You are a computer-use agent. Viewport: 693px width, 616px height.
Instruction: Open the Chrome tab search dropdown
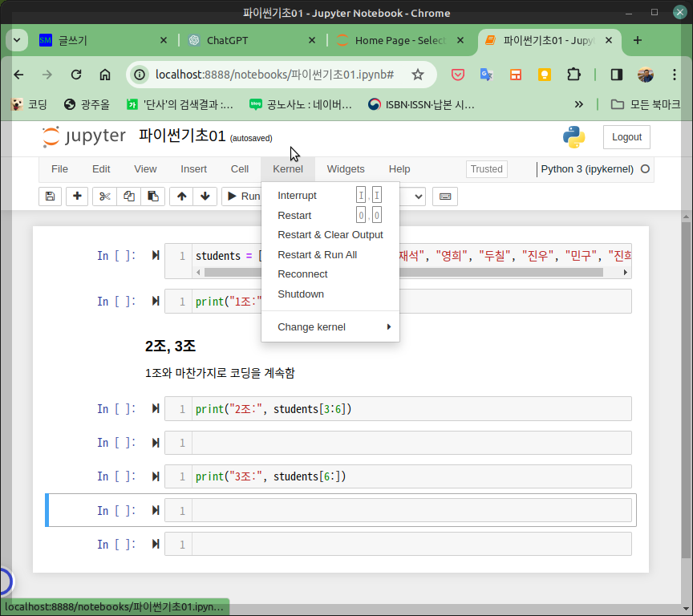pyautogui.click(x=17, y=40)
